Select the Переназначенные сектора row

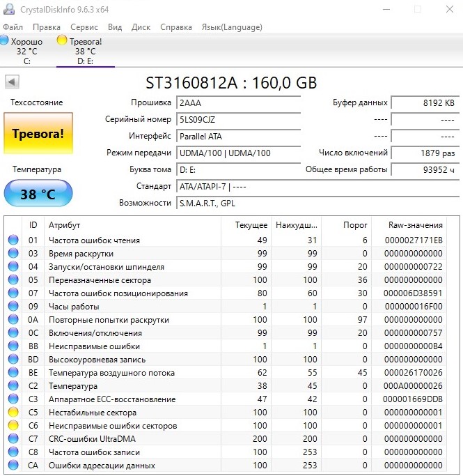tap(226, 279)
